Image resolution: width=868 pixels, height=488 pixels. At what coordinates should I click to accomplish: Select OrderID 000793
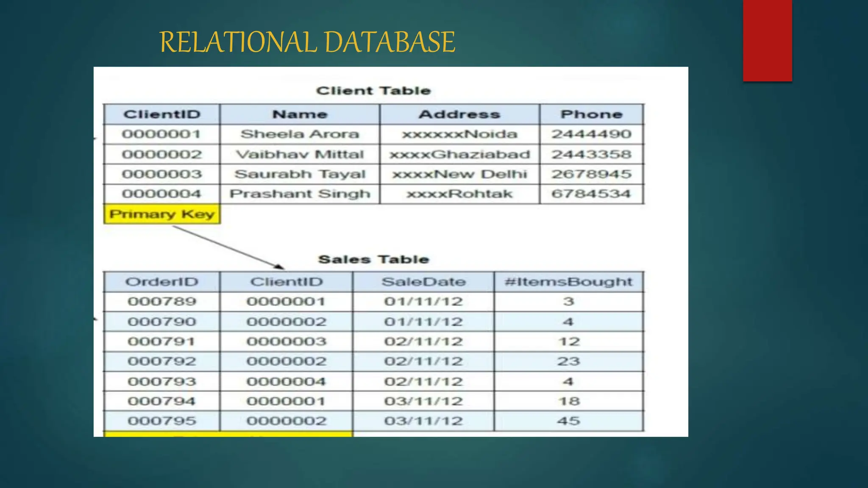tap(161, 381)
